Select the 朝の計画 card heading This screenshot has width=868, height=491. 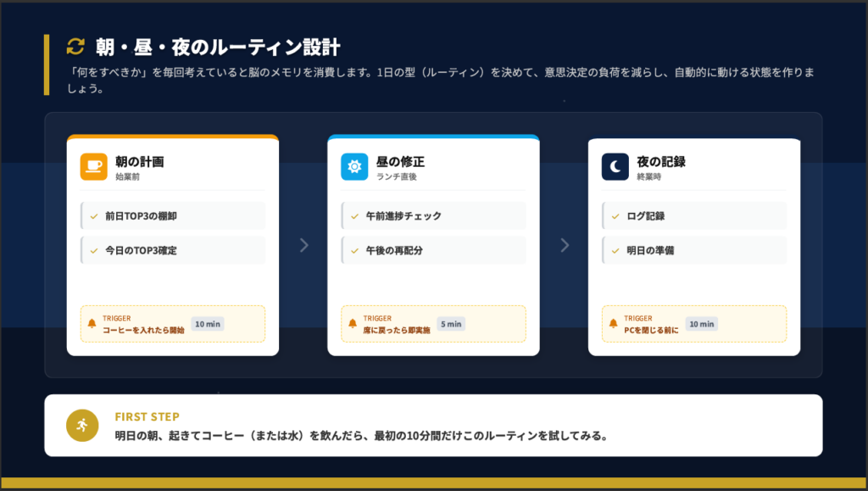[140, 161]
